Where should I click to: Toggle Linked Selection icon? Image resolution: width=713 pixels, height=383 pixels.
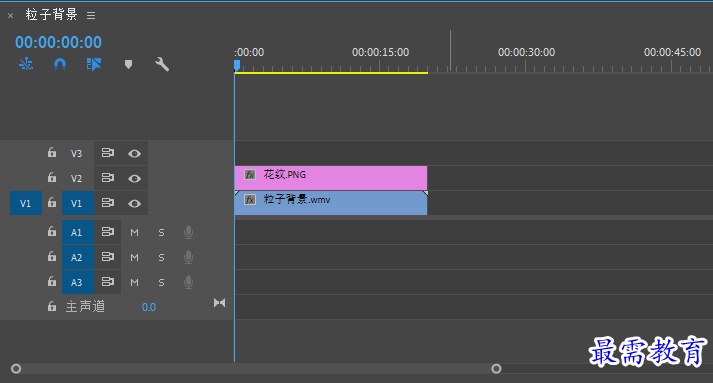94,64
